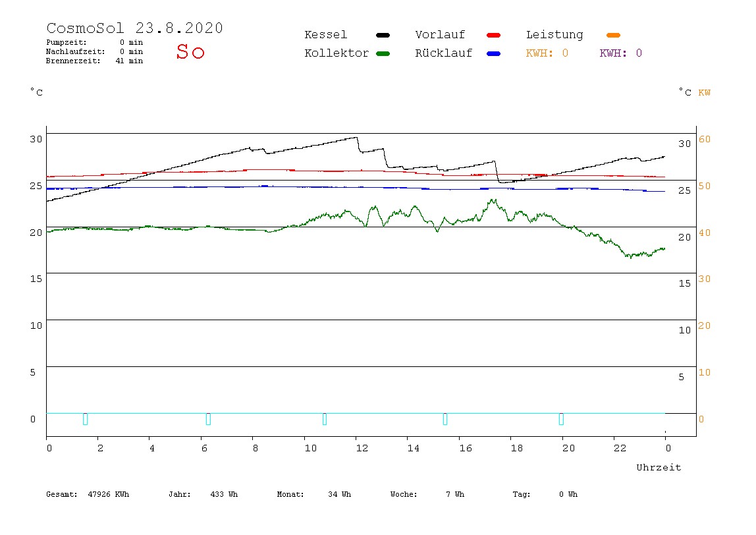
Task: Click the "41 min" Brennerzeit value
Action: pos(129,61)
